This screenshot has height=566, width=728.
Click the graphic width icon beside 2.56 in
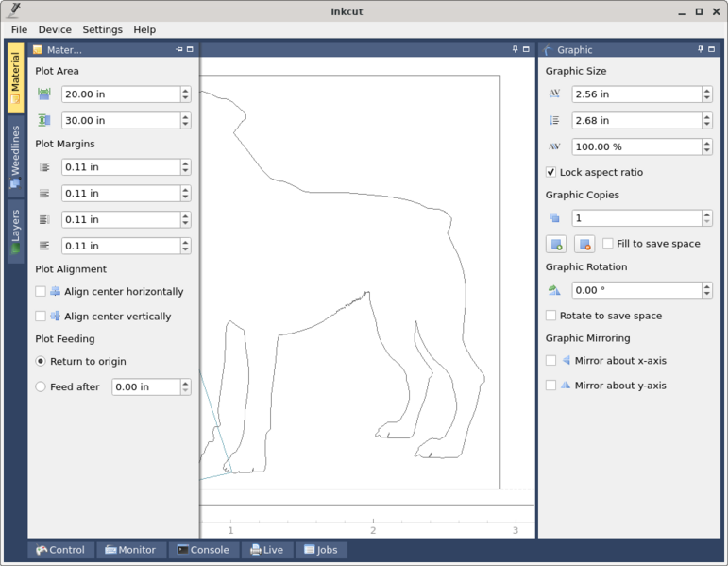tap(554, 94)
